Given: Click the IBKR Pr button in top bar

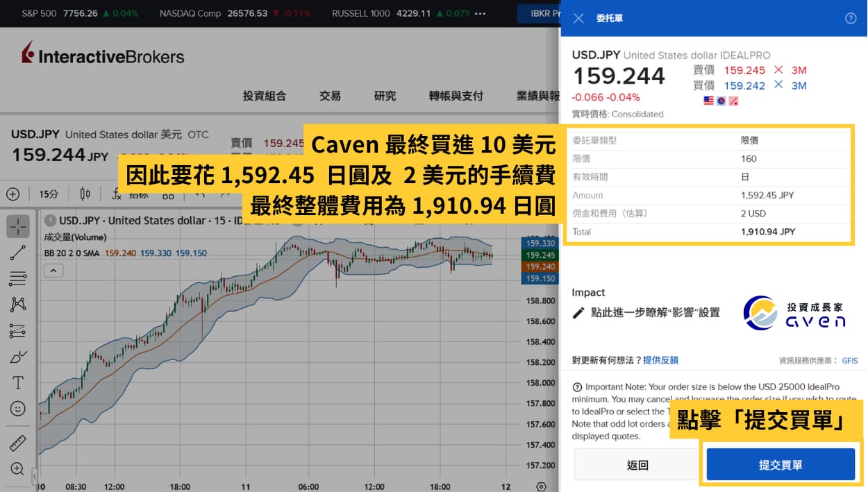Looking at the screenshot, I should coord(539,13).
